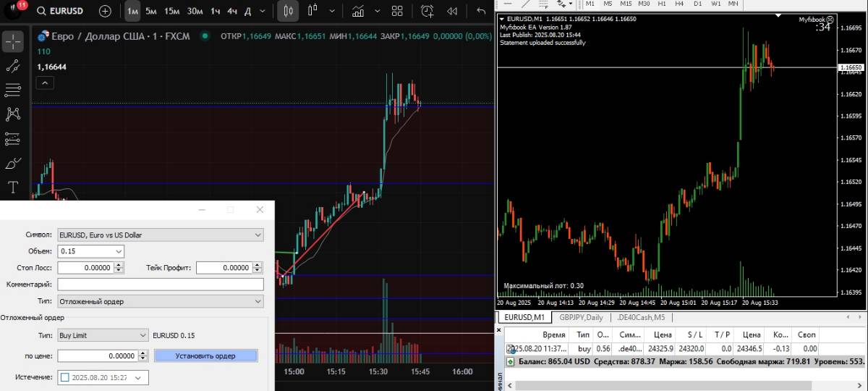Select the candlestick chart type icon

289,11
